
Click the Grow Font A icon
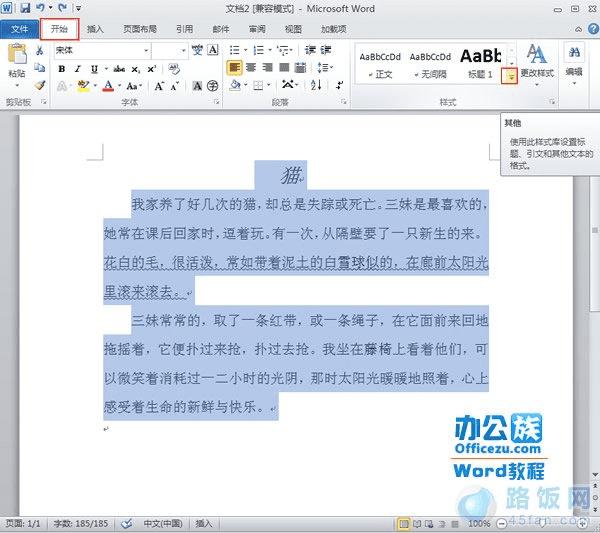click(x=159, y=86)
